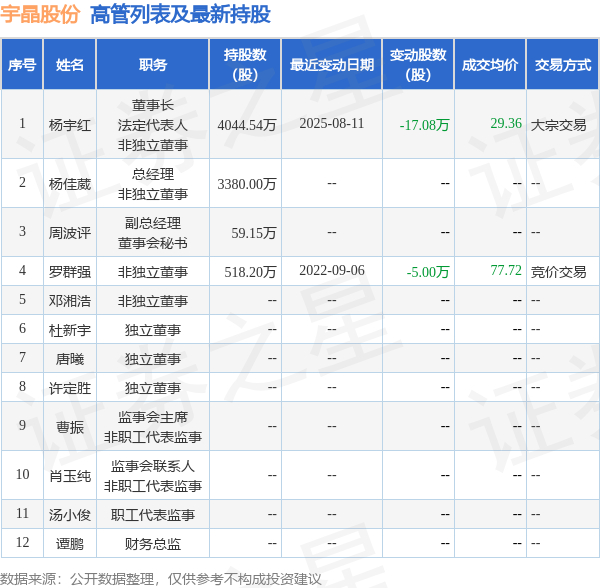600x588 pixels.
Task: Click row number 12
Action: pyautogui.click(x=22, y=542)
